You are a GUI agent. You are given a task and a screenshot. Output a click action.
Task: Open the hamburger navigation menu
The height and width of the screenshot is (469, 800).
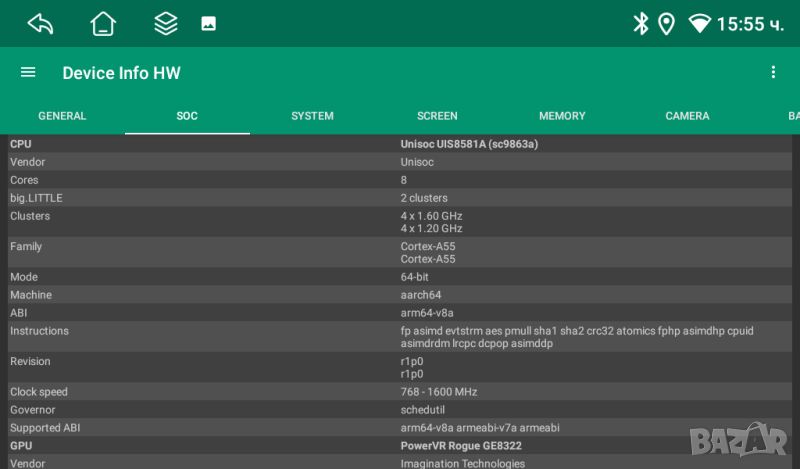28,72
